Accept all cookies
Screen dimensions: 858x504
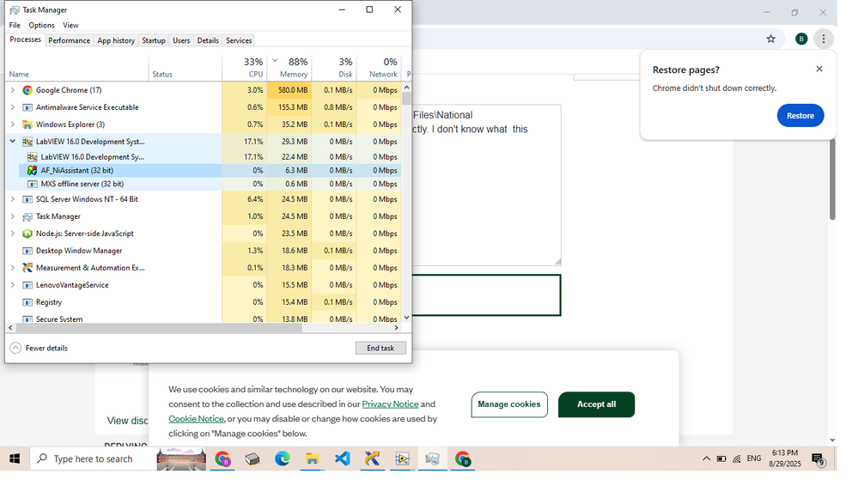click(x=596, y=404)
